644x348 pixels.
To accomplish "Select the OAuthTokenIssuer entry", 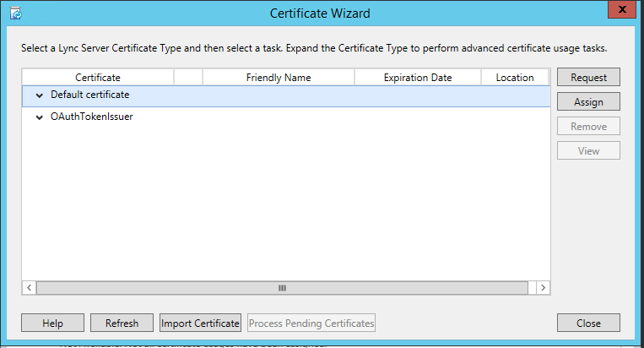I will click(x=91, y=117).
